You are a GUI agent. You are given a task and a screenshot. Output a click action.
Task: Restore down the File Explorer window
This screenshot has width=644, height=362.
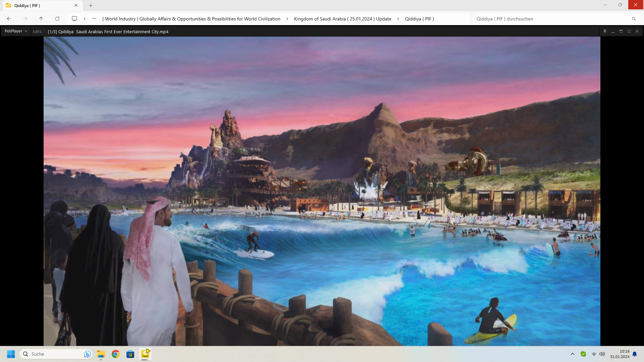620,5
